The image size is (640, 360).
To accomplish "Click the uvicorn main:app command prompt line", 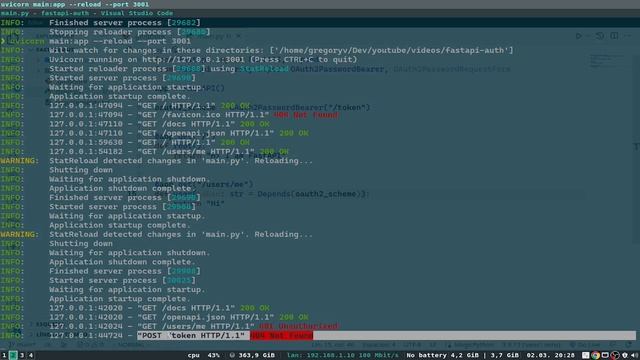I will click(x=96, y=41).
